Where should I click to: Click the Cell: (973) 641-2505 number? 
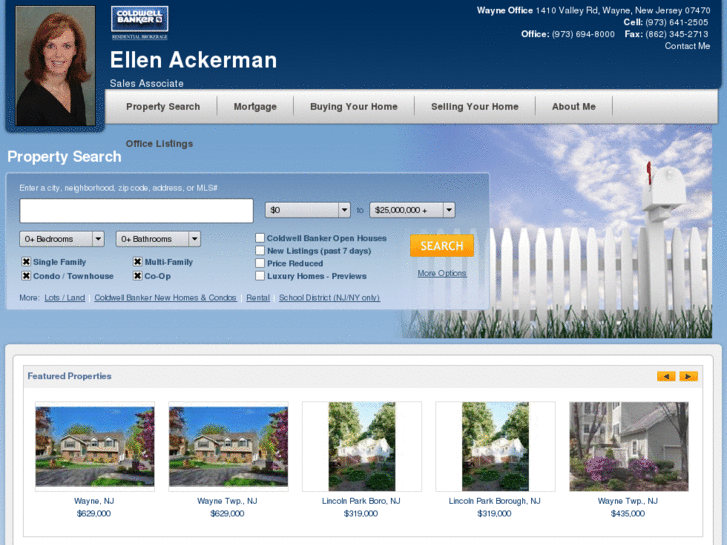[x=665, y=22]
